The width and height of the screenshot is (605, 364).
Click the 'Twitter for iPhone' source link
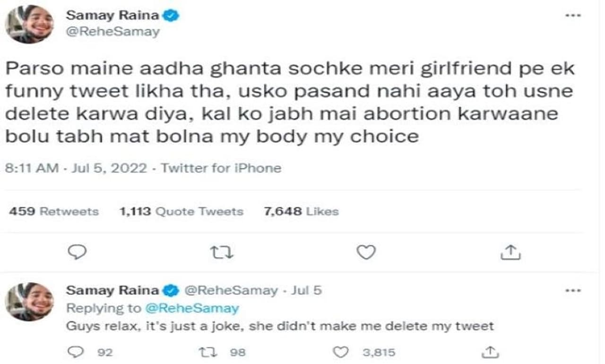[x=221, y=168]
